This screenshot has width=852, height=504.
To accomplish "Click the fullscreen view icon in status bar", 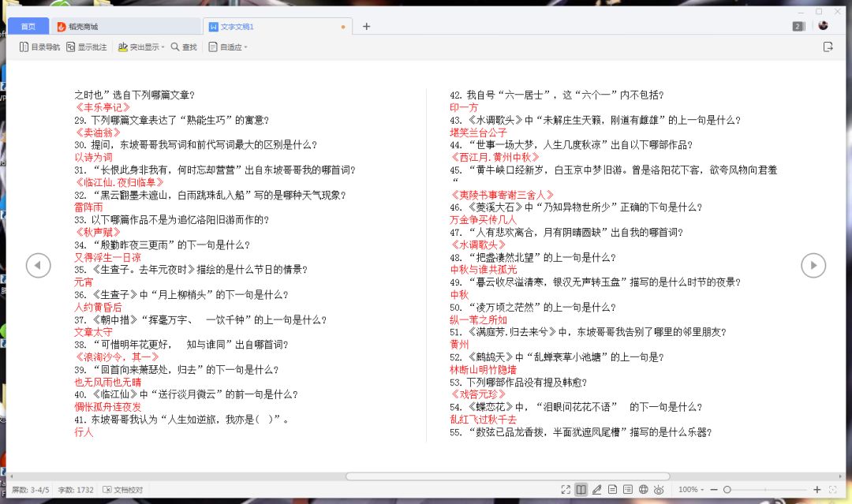I will coord(566,490).
